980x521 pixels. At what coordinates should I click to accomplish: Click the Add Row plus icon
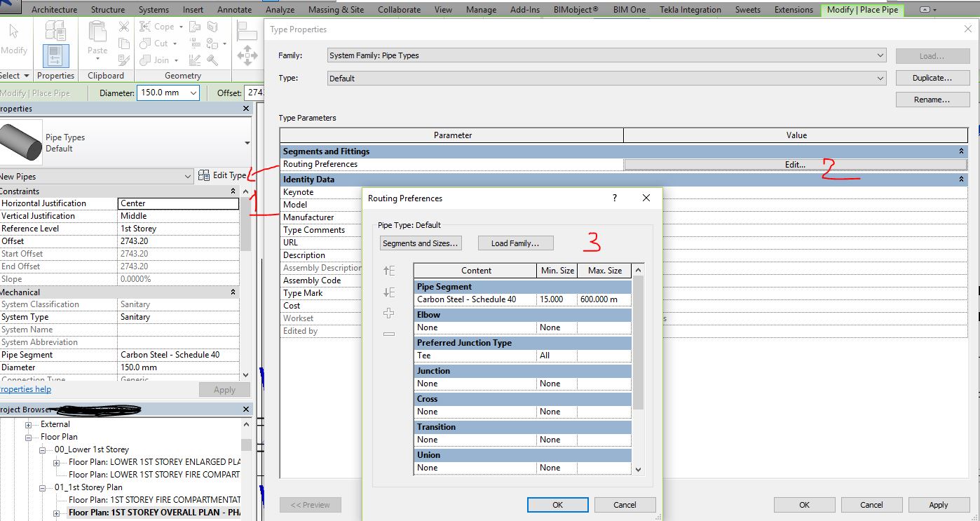[389, 313]
